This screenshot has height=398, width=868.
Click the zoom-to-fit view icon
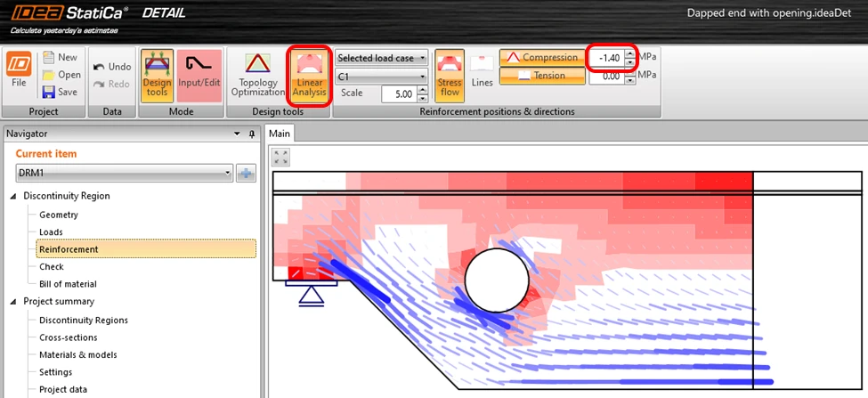tap(281, 158)
